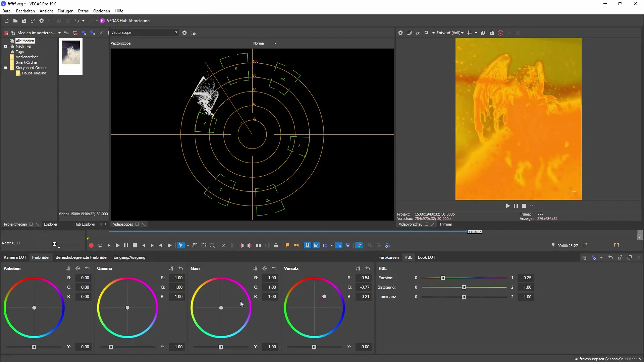Open a project using the folder icon
644x362 pixels.
[x=15, y=21]
